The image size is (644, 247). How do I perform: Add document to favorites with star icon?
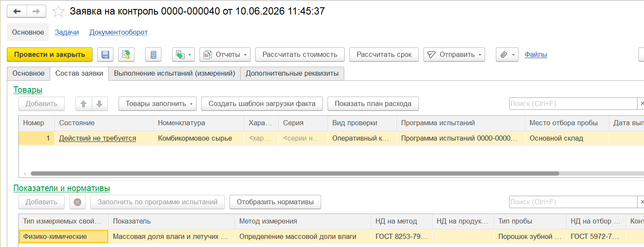pyautogui.click(x=58, y=11)
